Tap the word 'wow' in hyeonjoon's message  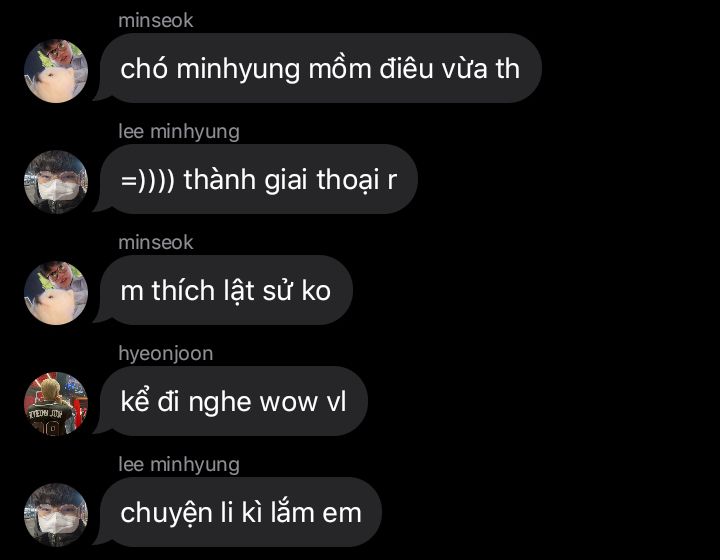point(289,403)
